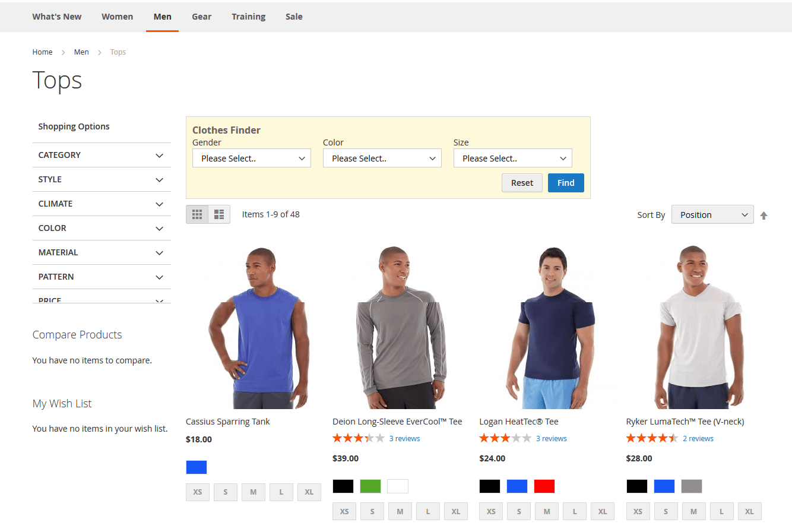Open the Women menu tab
This screenshot has width=792, height=532.
117,17
